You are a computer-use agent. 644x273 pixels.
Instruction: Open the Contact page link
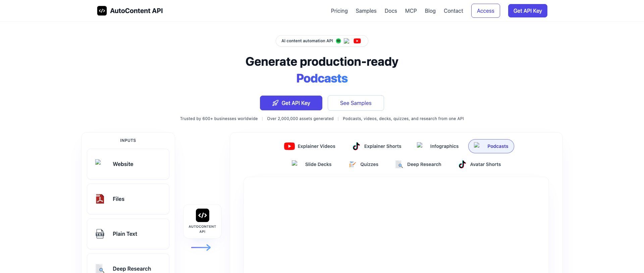click(x=453, y=11)
